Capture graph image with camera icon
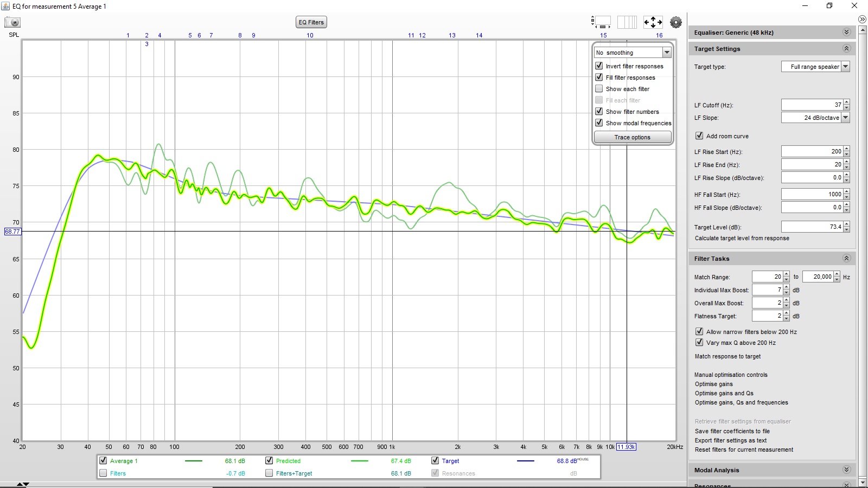 (12, 22)
